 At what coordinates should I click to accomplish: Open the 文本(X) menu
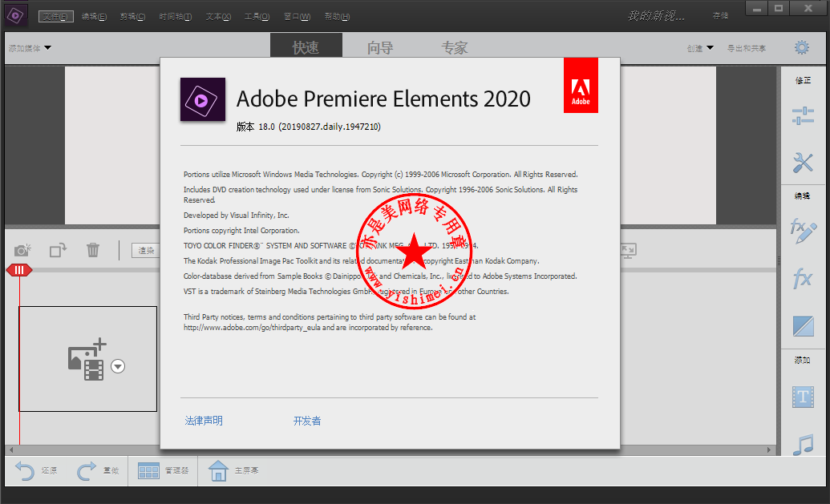click(218, 16)
